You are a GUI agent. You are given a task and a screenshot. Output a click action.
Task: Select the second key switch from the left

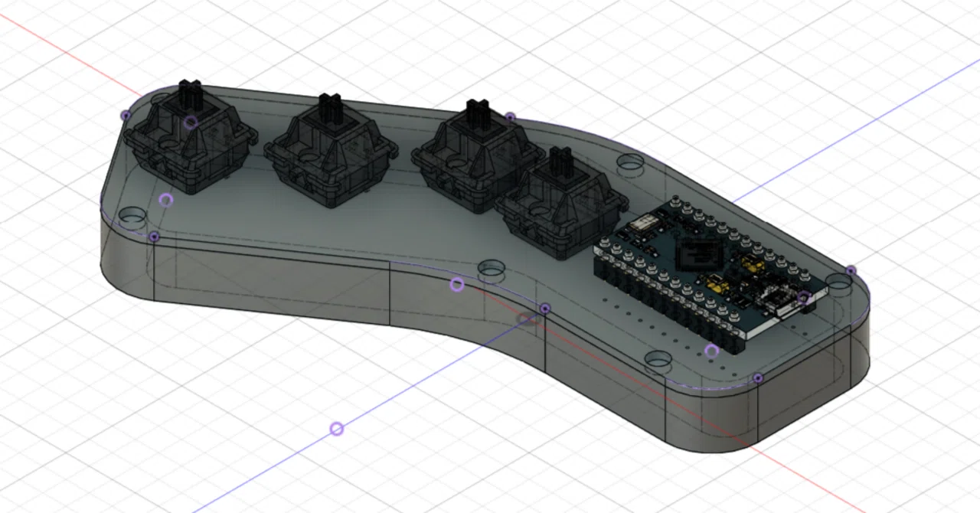click(x=332, y=151)
